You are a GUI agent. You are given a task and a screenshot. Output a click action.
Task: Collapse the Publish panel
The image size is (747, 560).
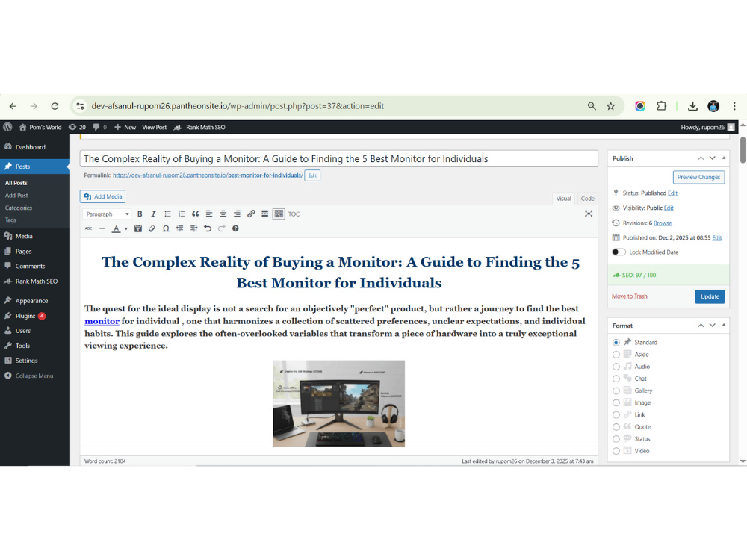pos(724,158)
